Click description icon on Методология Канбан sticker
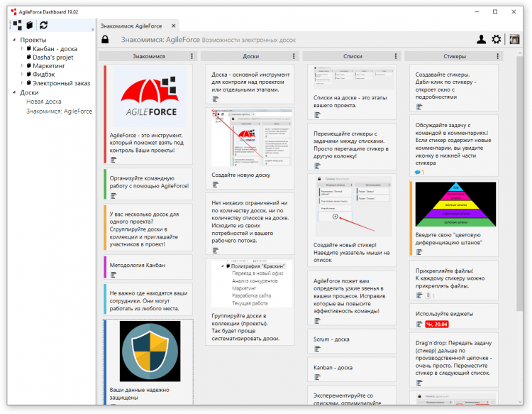 pos(113,275)
